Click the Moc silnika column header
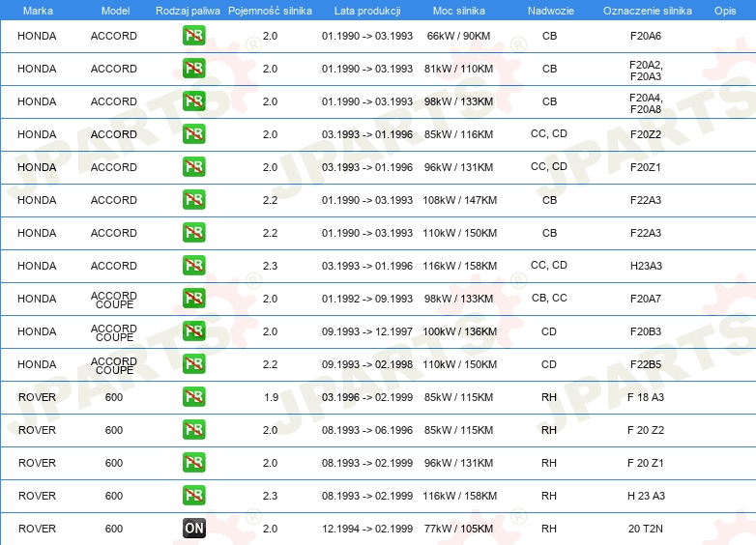 458,11
